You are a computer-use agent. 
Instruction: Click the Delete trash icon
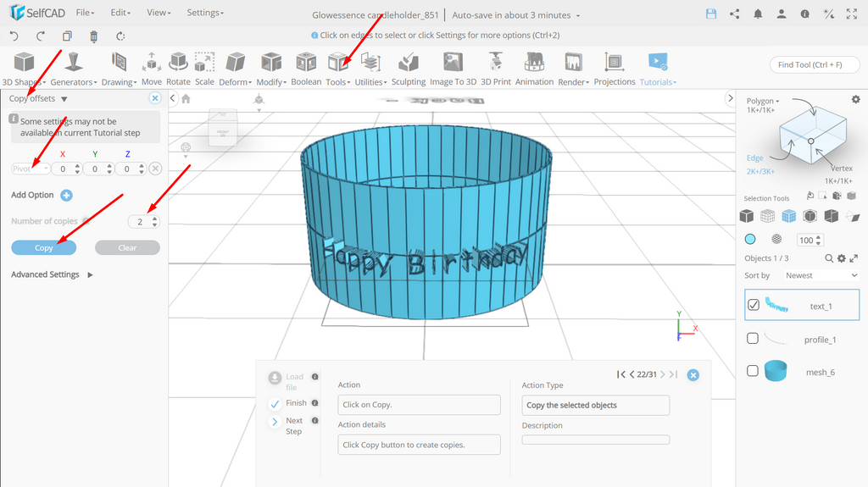point(93,36)
